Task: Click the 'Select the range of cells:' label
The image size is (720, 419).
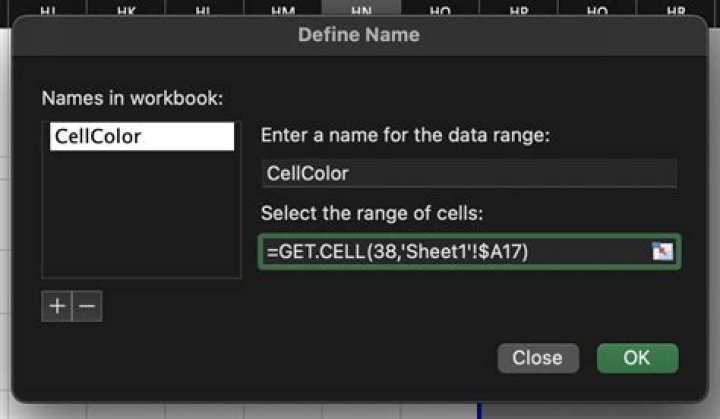Action: pos(372,214)
